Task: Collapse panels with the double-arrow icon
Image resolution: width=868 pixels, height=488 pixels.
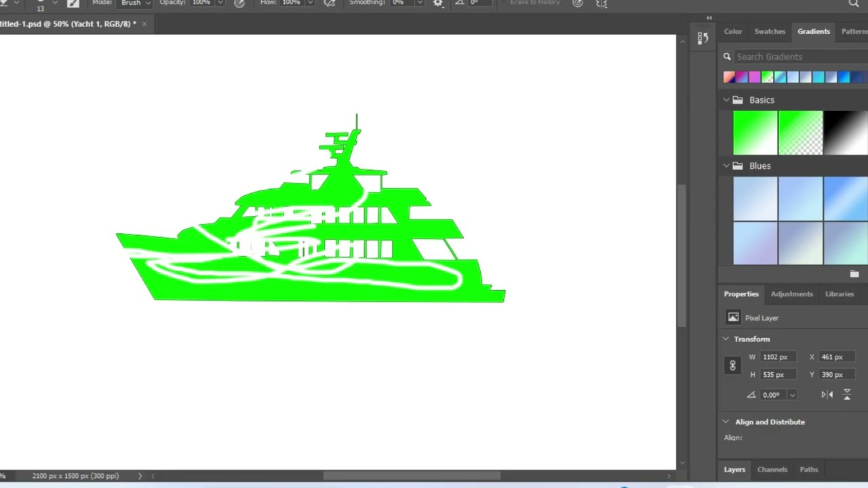Action: coord(709,18)
